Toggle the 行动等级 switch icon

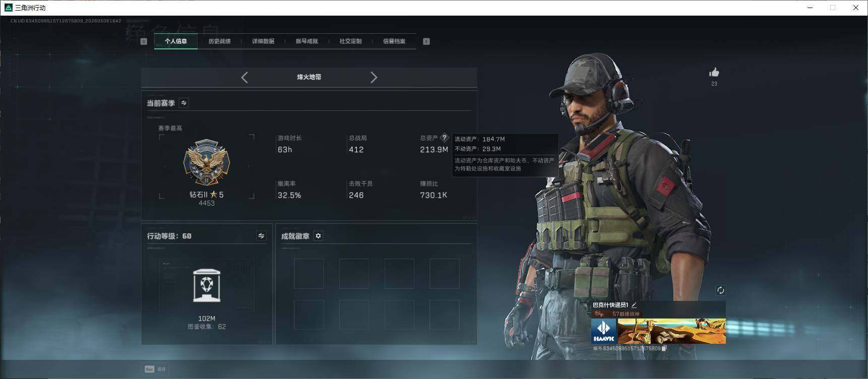261,236
